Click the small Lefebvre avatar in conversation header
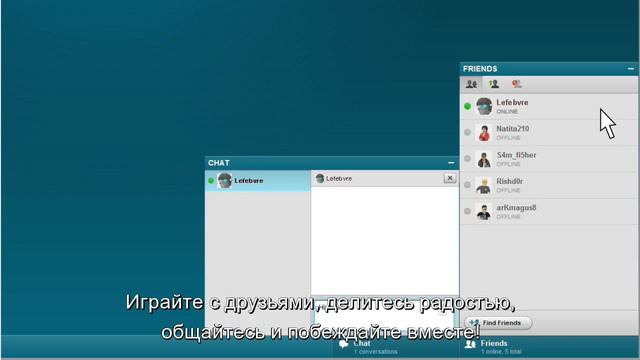Image resolution: width=640 pixels, height=360 pixels. pos(320,178)
